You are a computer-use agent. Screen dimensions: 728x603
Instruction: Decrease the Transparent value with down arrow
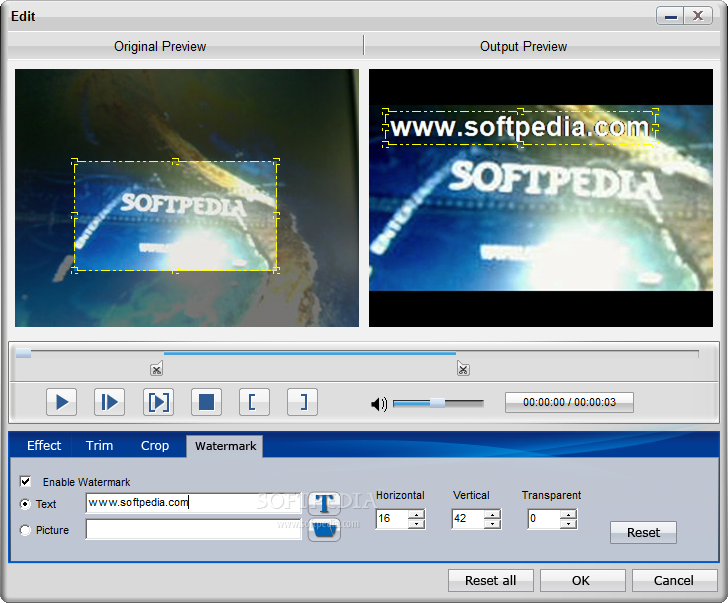[x=568, y=524]
